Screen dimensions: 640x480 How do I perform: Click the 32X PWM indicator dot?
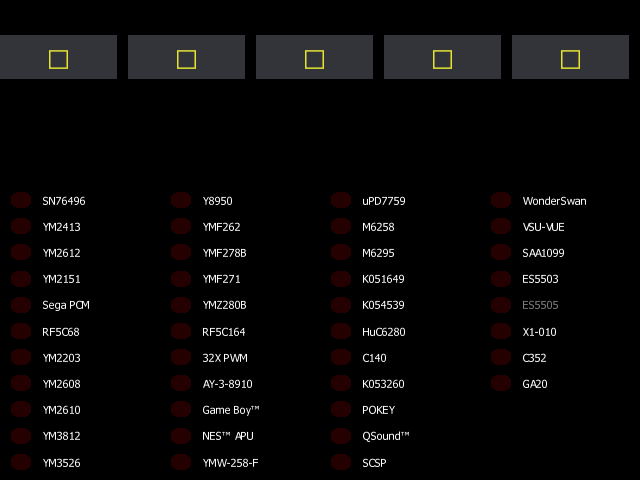click(181, 357)
